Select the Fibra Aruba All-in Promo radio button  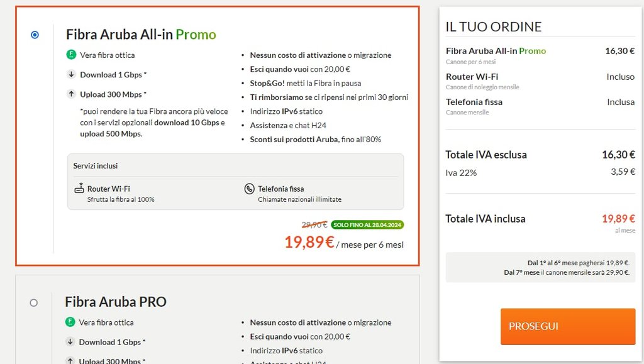35,35
